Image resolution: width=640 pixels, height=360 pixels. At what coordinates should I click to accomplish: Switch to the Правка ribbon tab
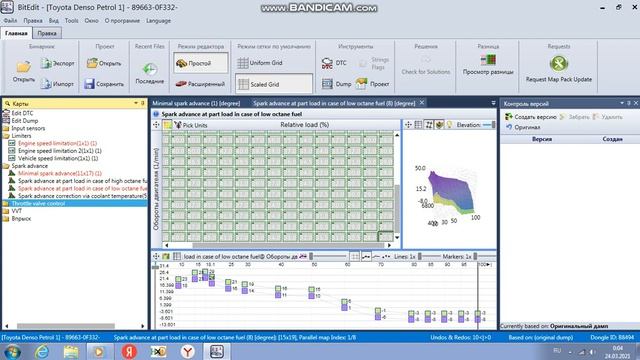coord(47,33)
